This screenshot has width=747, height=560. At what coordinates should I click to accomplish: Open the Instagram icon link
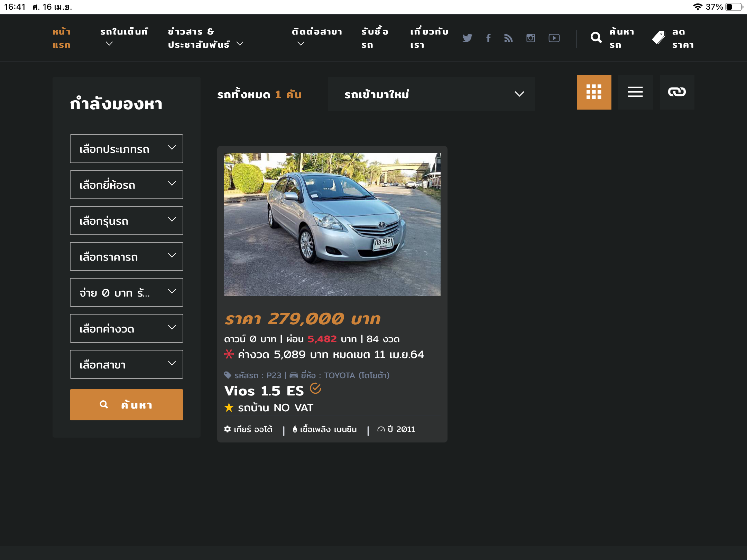(531, 38)
